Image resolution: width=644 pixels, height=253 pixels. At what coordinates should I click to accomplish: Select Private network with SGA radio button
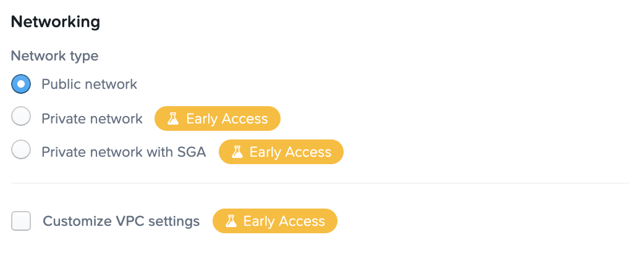tap(21, 151)
